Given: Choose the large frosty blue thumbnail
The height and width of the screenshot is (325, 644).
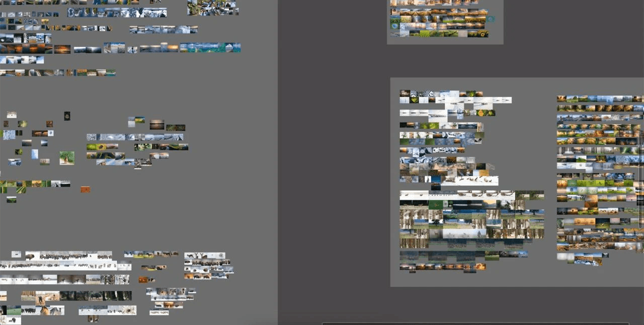Looking at the screenshot, I should point(9,135).
